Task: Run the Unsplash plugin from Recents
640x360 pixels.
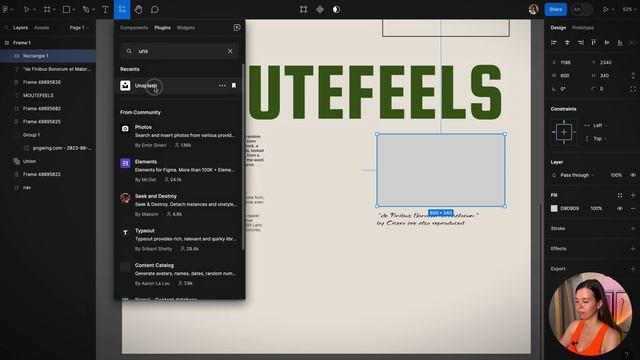Action: coord(178,86)
